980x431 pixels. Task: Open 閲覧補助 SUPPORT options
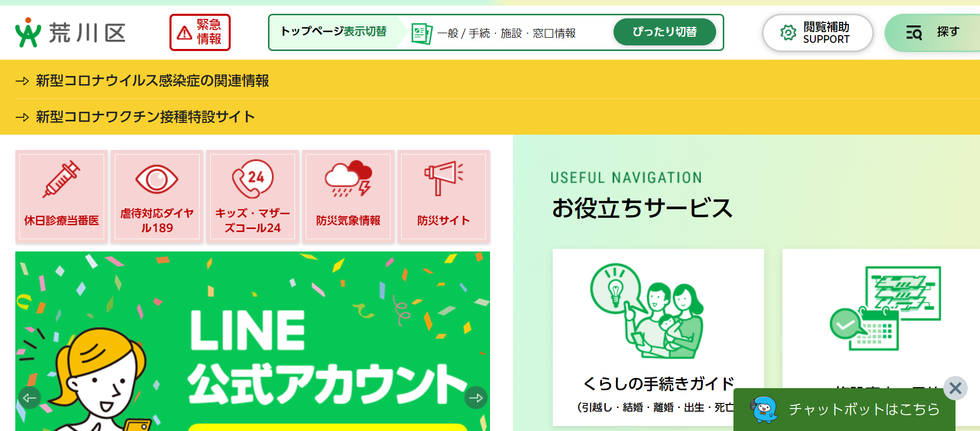click(x=818, y=33)
